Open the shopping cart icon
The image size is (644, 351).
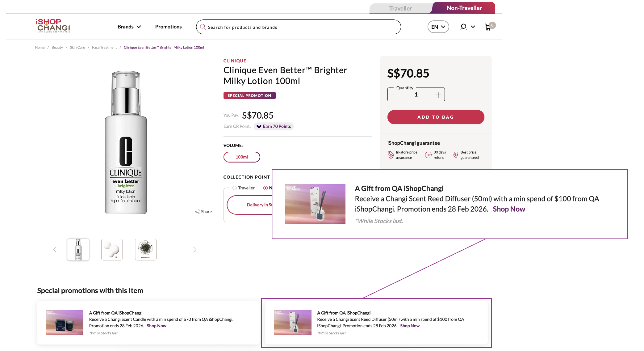click(488, 27)
